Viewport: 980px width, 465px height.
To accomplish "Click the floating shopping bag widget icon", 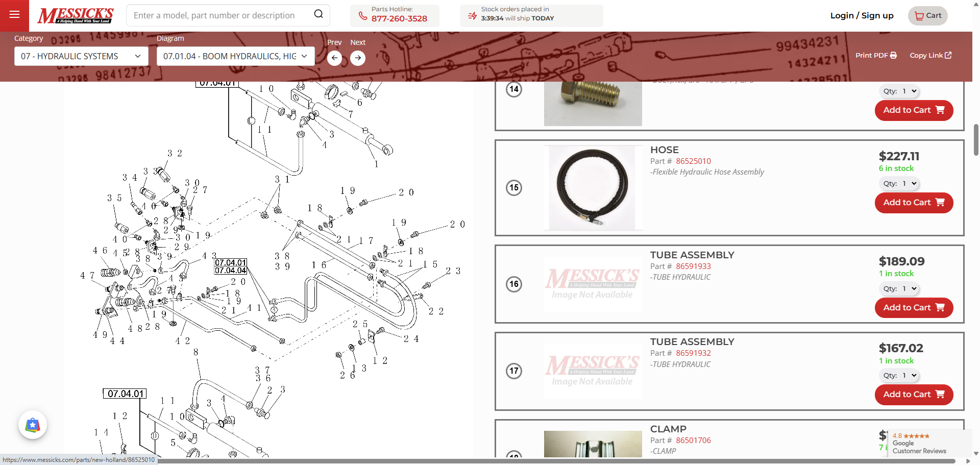I will click(x=33, y=425).
